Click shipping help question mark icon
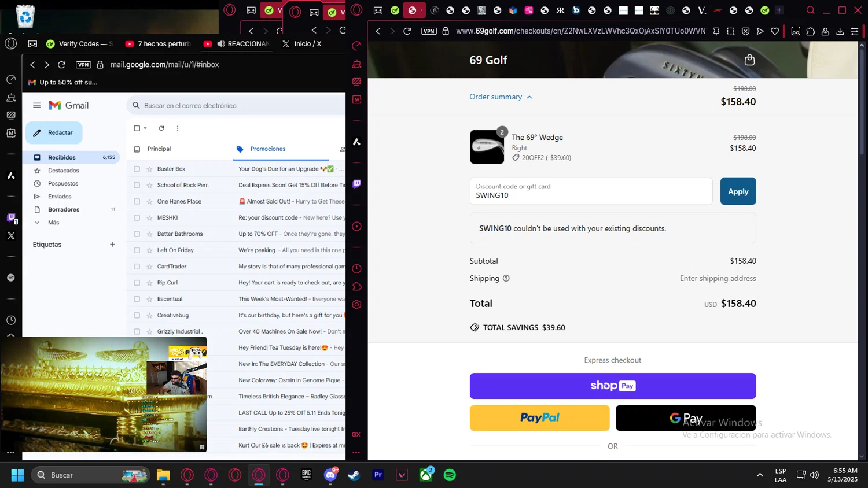This screenshot has width=868, height=488. (x=506, y=278)
